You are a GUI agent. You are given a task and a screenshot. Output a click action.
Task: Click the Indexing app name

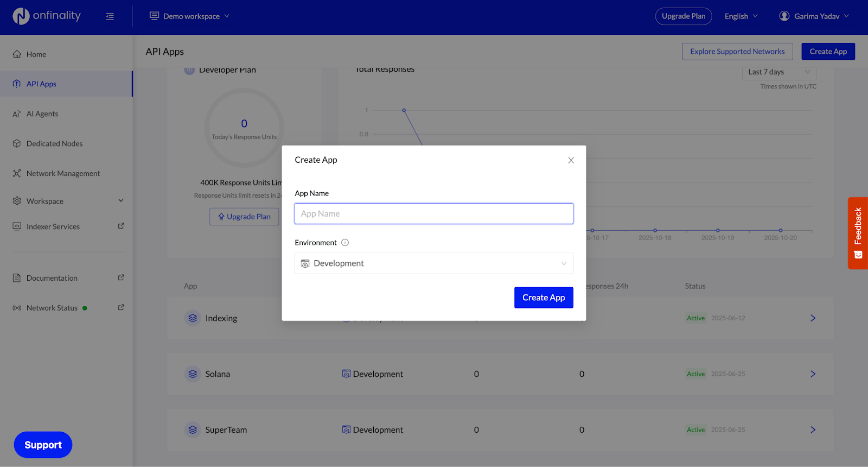(x=221, y=318)
